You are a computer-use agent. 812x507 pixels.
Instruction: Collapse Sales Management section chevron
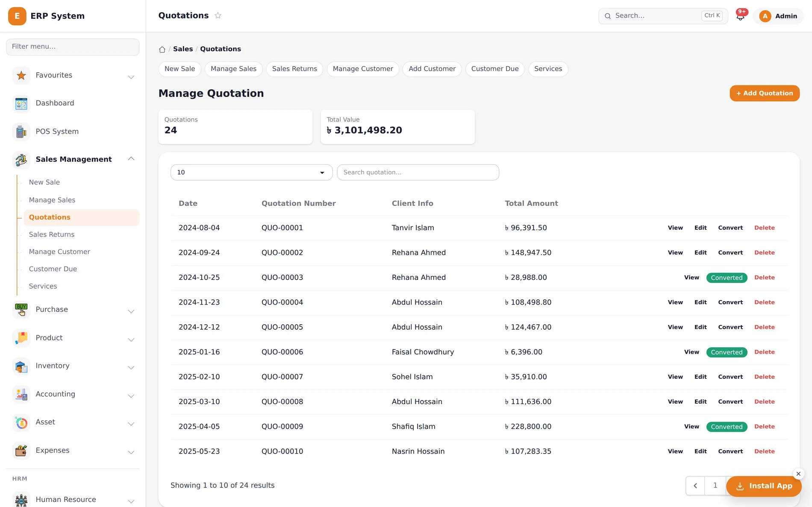tap(131, 159)
